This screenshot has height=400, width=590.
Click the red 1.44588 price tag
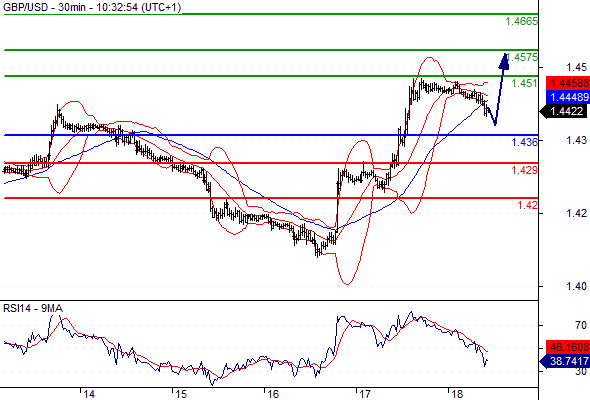pyautogui.click(x=568, y=83)
